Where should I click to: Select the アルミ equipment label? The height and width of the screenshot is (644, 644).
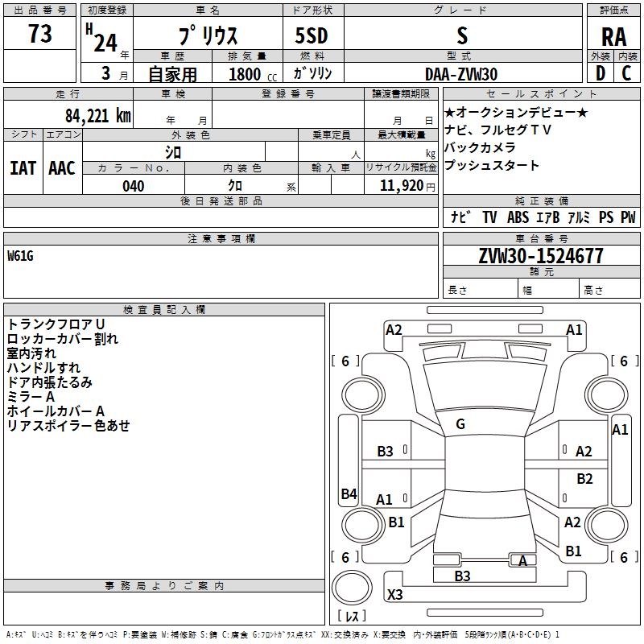(x=578, y=217)
